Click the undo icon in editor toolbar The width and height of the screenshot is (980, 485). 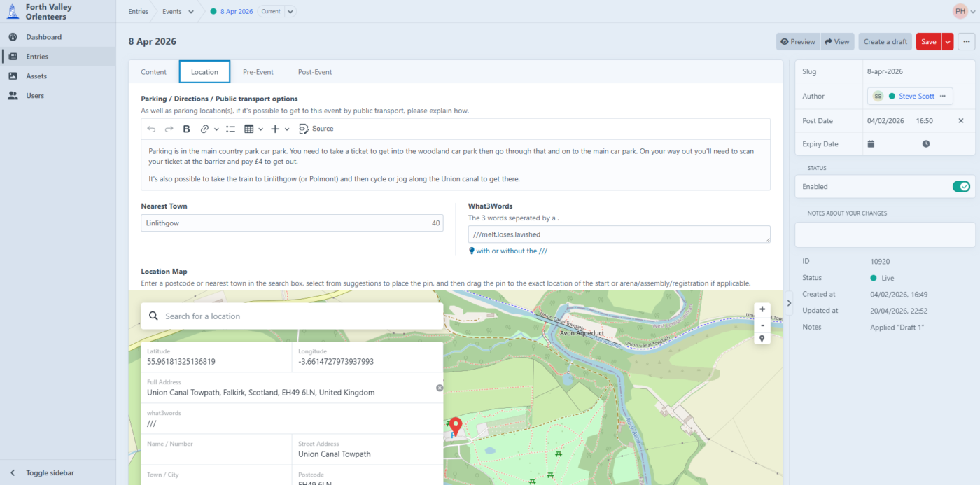point(151,129)
